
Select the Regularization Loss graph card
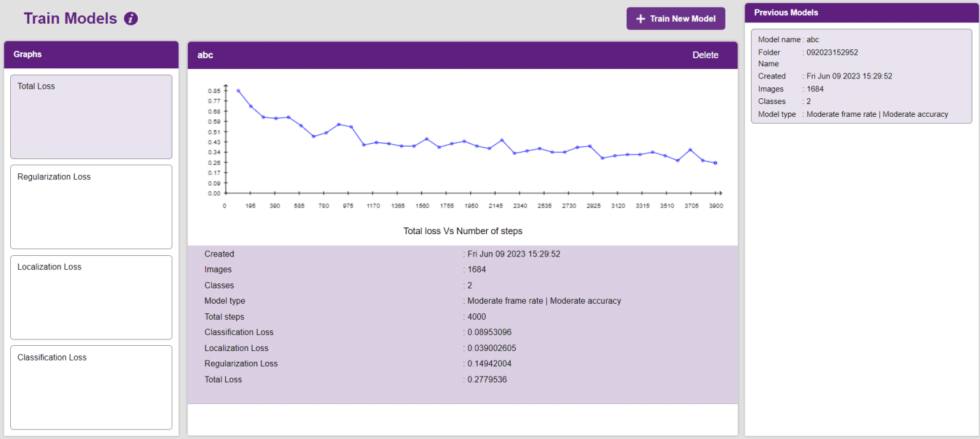91,207
